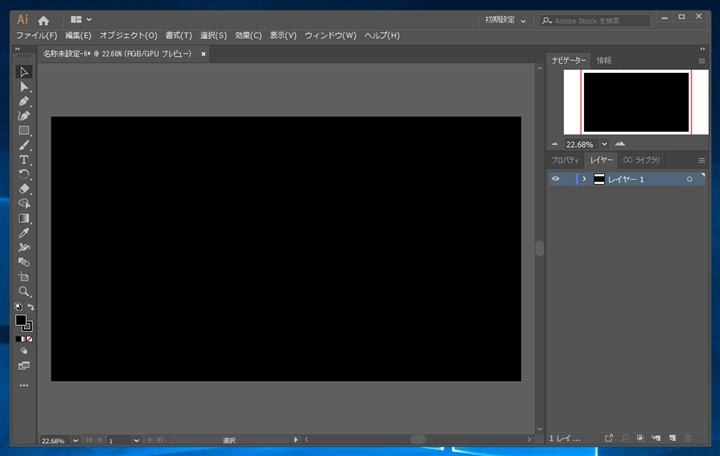Click the Fill color swatch
The width and height of the screenshot is (720, 456).
click(21, 320)
